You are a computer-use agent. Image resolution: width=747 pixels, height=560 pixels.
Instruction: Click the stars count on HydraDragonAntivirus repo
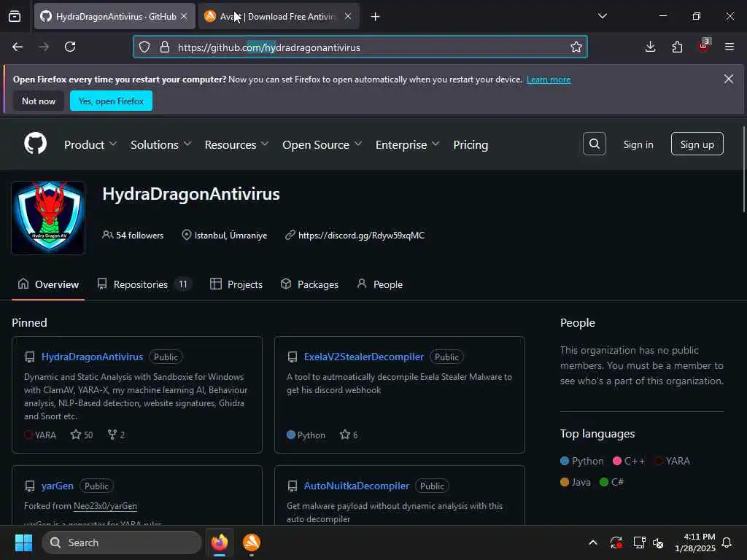pos(82,435)
